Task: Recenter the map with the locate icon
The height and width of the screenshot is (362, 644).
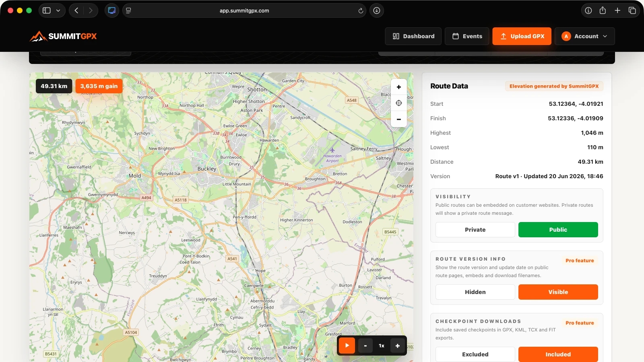Action: (399, 103)
